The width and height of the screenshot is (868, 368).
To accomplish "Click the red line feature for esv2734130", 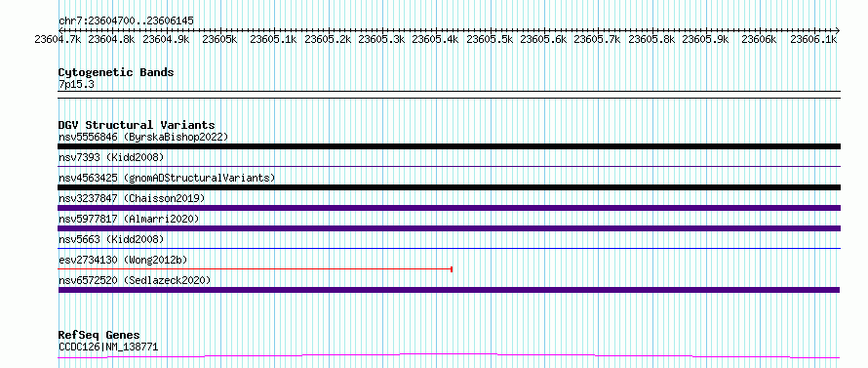I will click(x=256, y=269).
